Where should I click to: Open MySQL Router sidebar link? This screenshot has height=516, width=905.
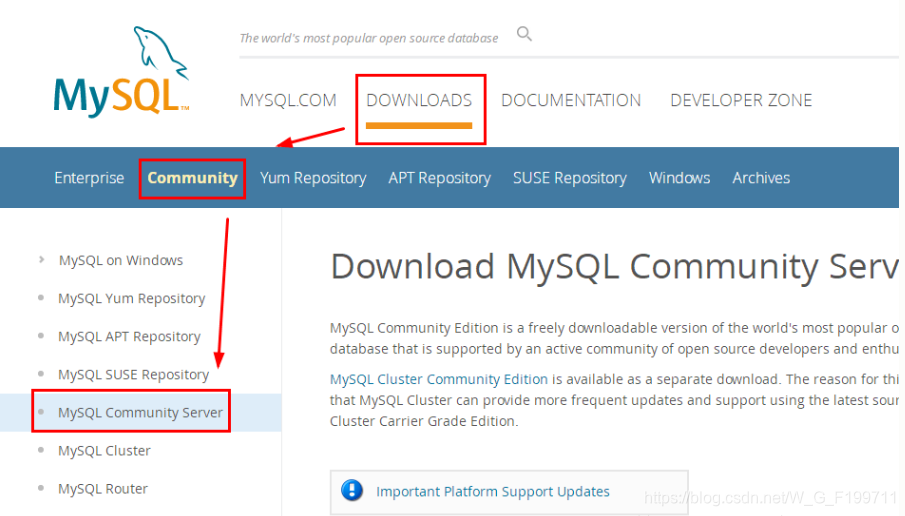point(103,489)
